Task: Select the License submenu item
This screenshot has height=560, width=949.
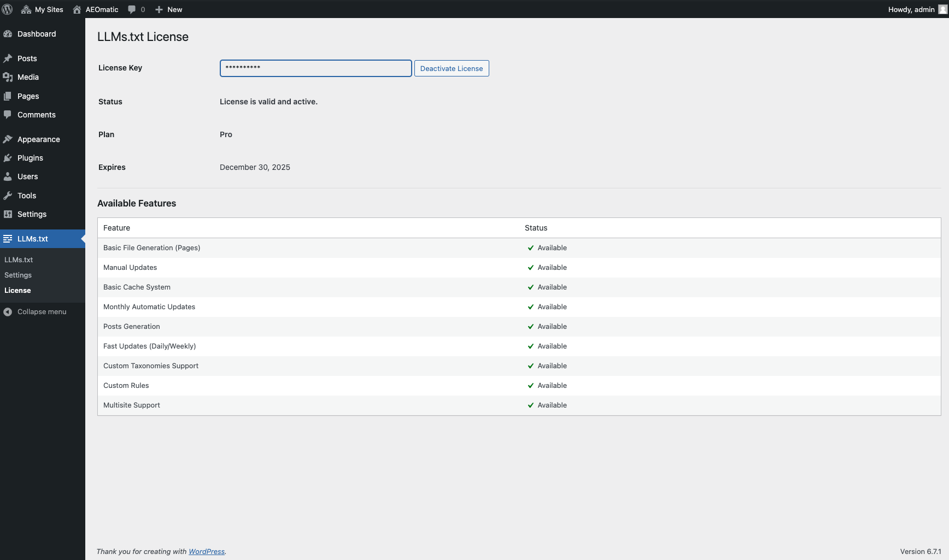Action: 17,291
